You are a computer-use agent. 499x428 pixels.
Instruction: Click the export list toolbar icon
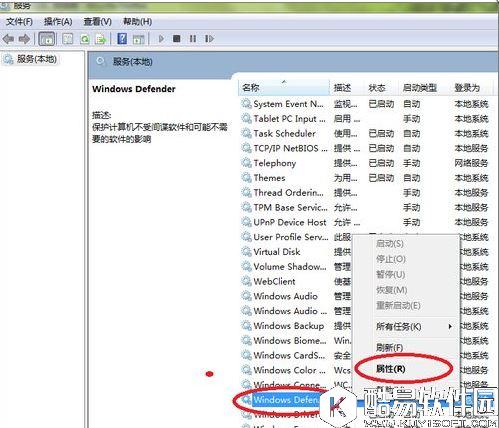tap(101, 39)
